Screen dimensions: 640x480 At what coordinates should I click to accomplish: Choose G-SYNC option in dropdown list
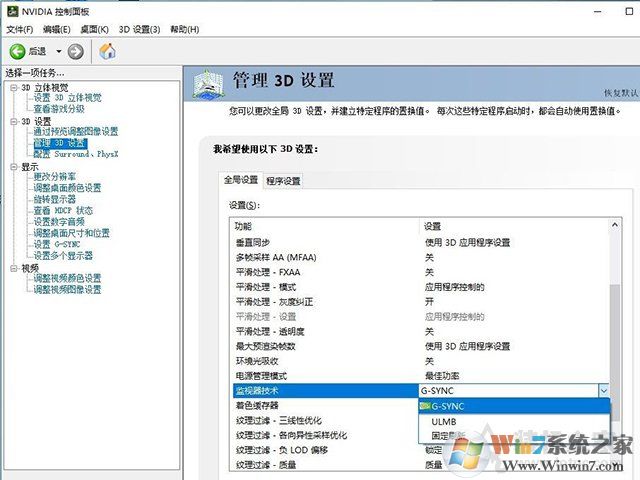514,406
